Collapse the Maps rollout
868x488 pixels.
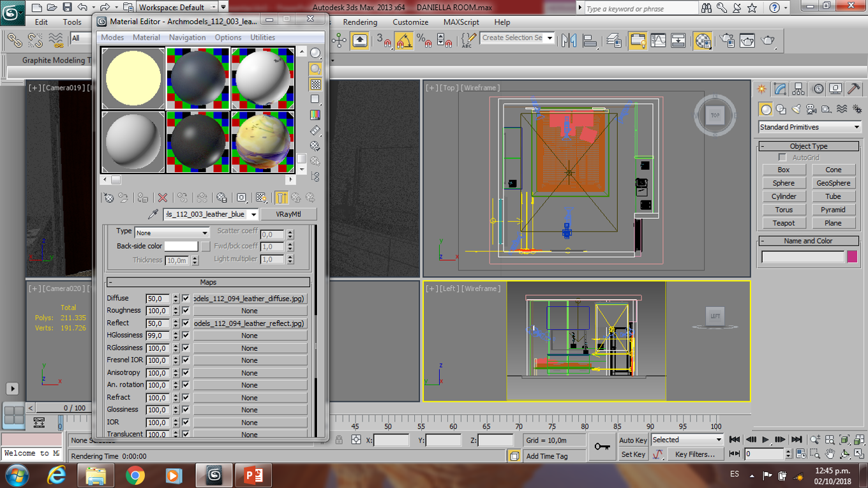(x=208, y=282)
